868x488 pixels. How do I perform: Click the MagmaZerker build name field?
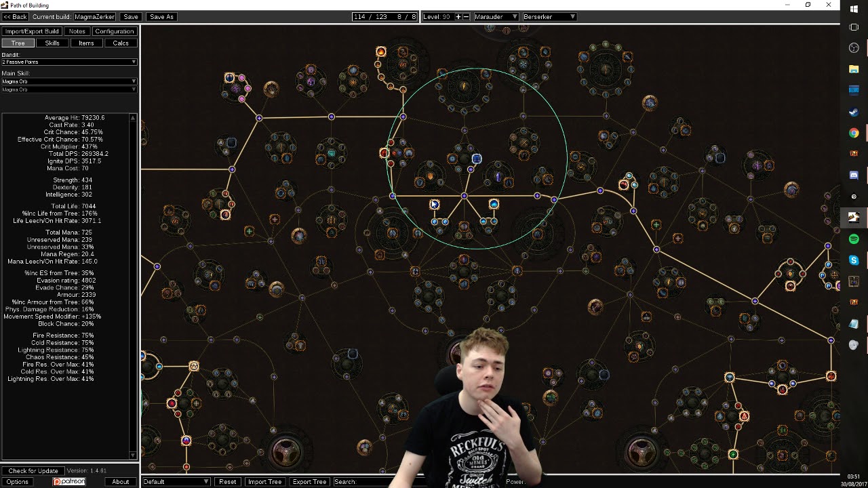pyautogui.click(x=95, y=16)
